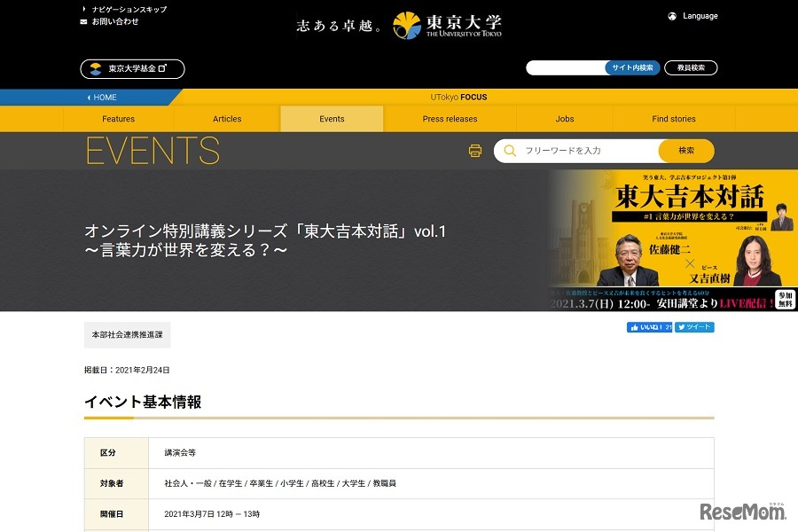798x532 pixels.
Task: Click the お問い合わせ envelope link
Action: (x=110, y=21)
